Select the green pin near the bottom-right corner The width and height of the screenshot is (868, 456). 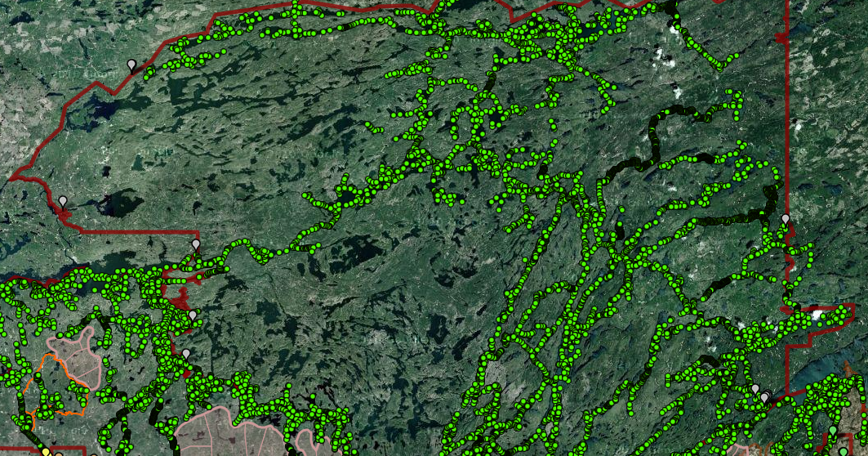click(x=833, y=431)
